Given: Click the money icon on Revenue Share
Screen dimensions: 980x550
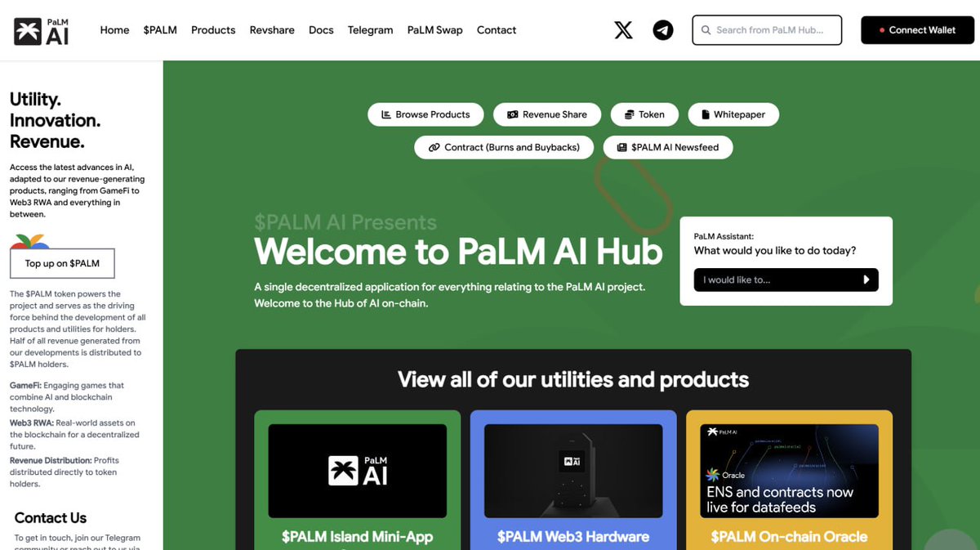Looking at the screenshot, I should 513,114.
